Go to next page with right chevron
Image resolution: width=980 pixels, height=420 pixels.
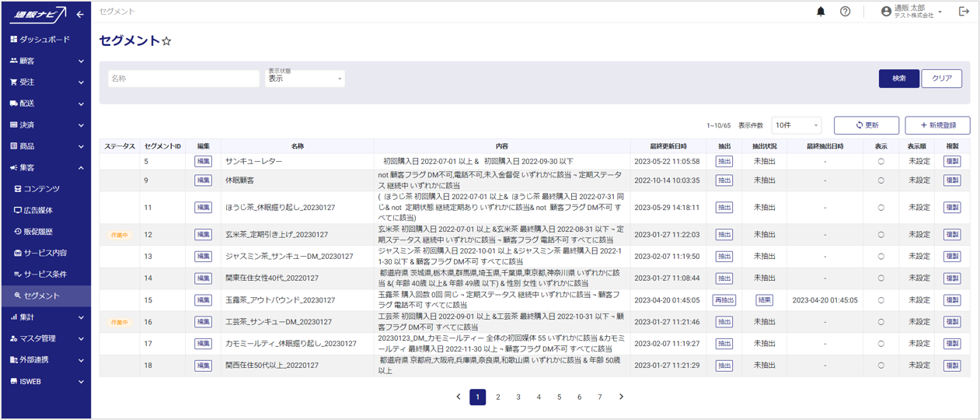click(x=621, y=397)
